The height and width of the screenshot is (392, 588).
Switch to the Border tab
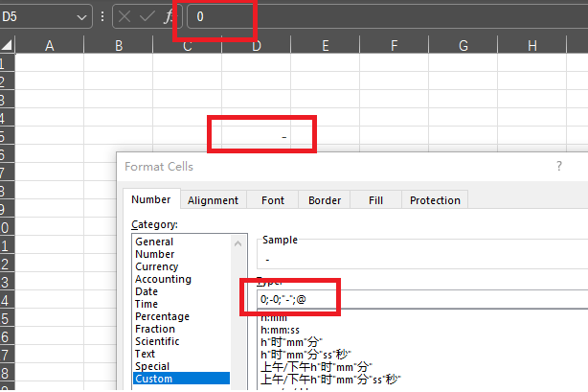(325, 200)
